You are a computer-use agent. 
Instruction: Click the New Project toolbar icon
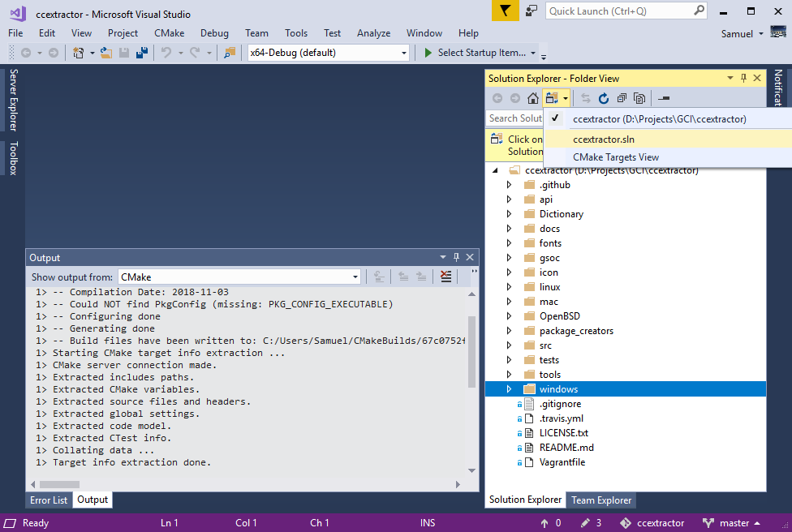tap(78, 53)
